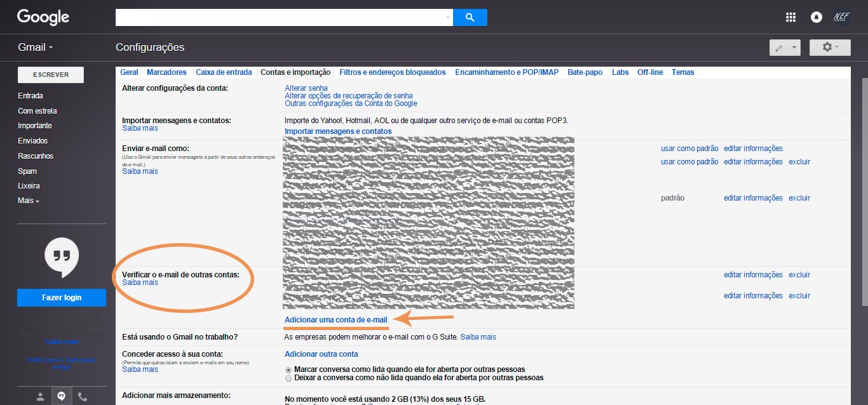This screenshot has width=868, height=405.
Task: Open the Spam folder
Action: [x=27, y=171]
